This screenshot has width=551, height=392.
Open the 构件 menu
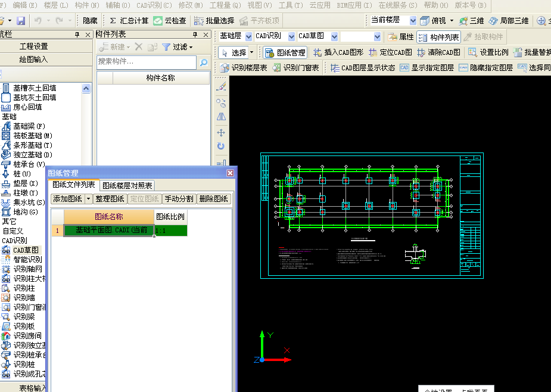[87, 5]
